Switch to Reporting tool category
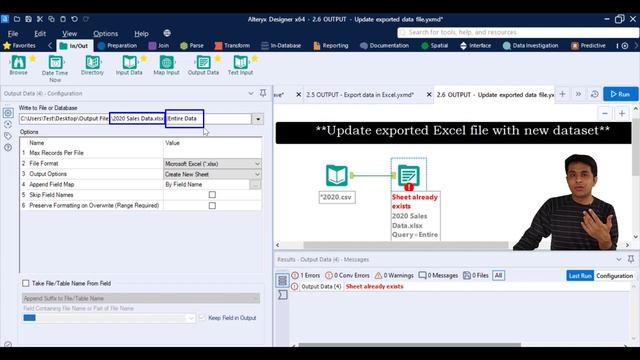640x360 pixels. tap(331, 46)
